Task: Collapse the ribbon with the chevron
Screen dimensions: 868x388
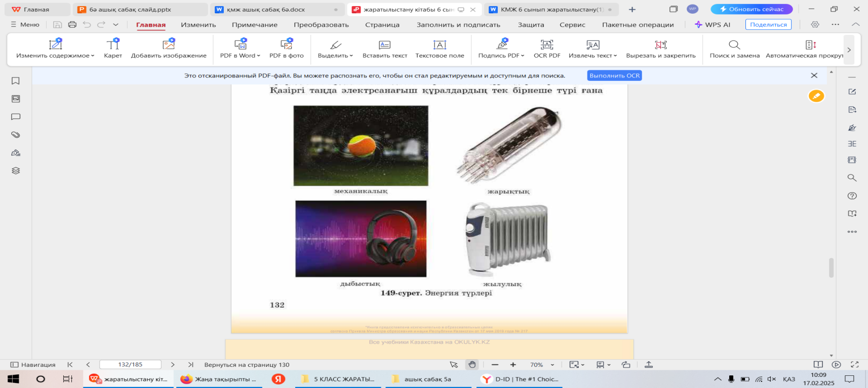Action: click(856, 24)
